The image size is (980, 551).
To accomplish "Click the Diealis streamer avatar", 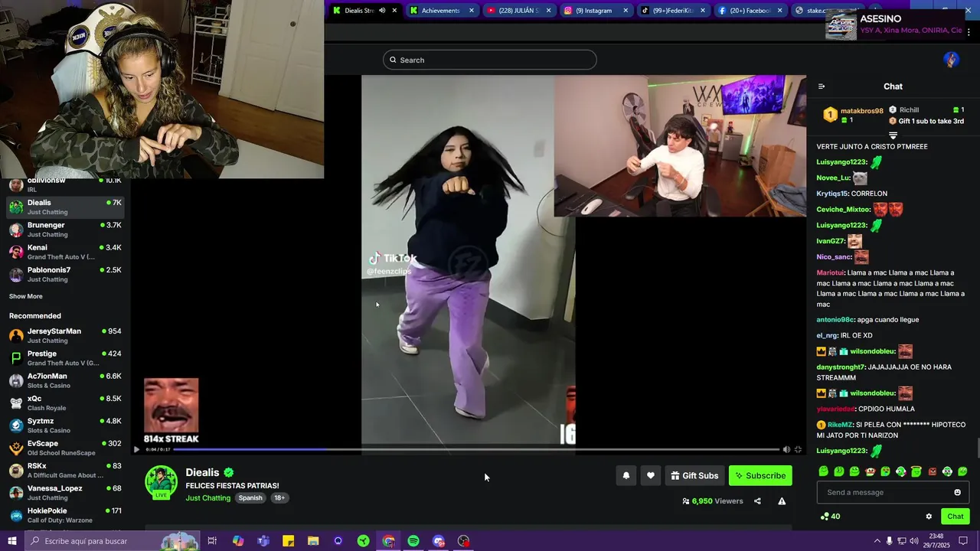I will (x=161, y=481).
